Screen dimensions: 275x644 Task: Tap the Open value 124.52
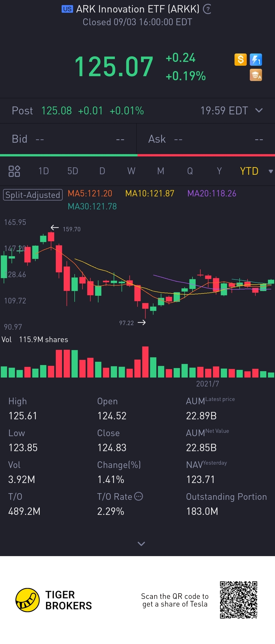point(112,416)
